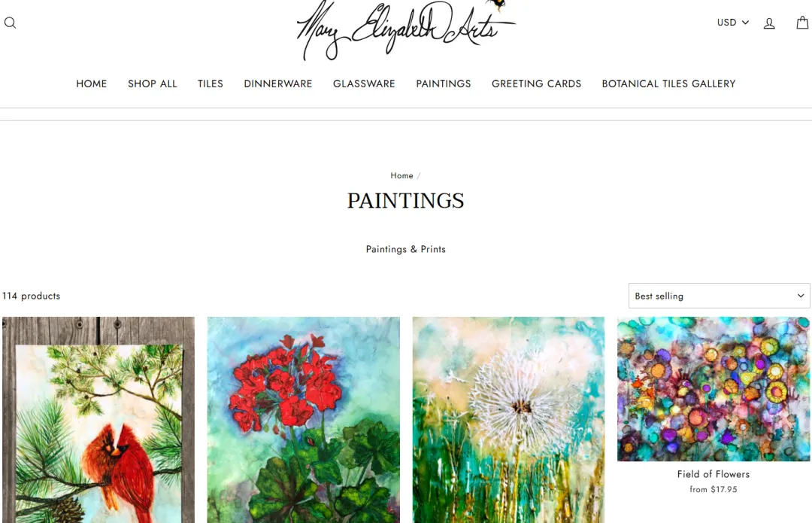Viewport: 812px width, 523px height.
Task: Select PAINTINGS in the navigation bar
Action: 444,84
